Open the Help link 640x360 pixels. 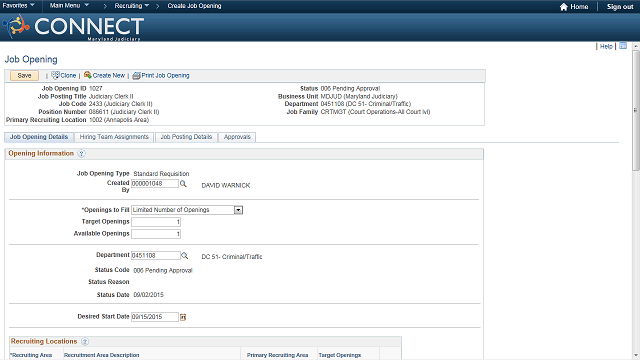(x=606, y=47)
